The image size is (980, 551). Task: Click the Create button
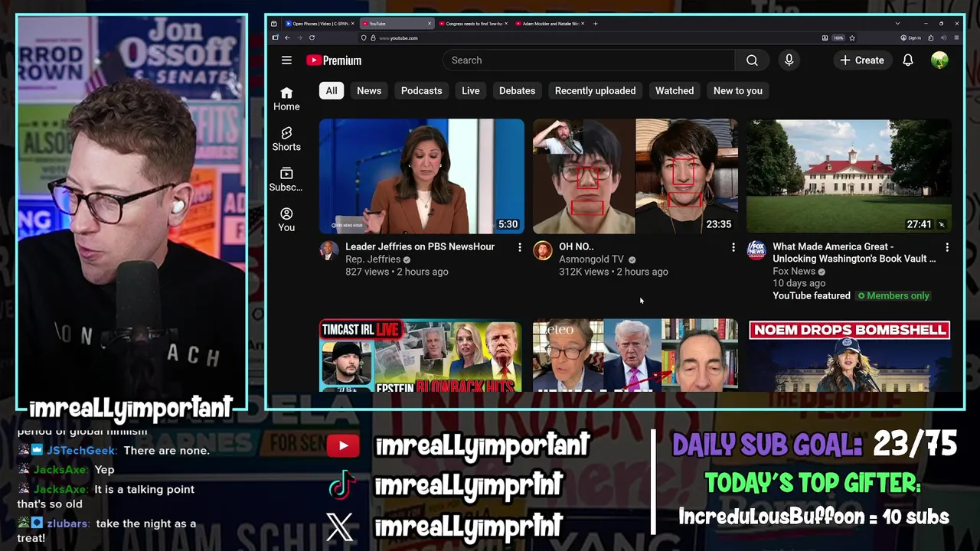click(x=861, y=60)
